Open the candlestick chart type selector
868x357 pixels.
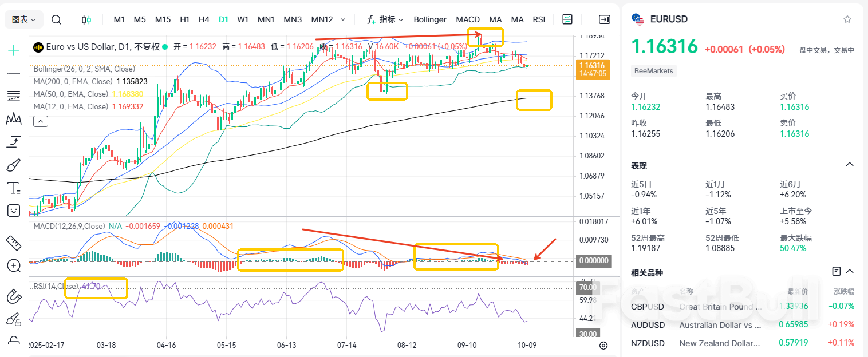point(86,19)
